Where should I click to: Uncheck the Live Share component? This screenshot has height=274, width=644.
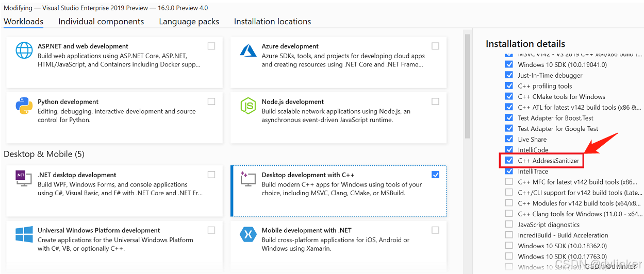pos(509,139)
